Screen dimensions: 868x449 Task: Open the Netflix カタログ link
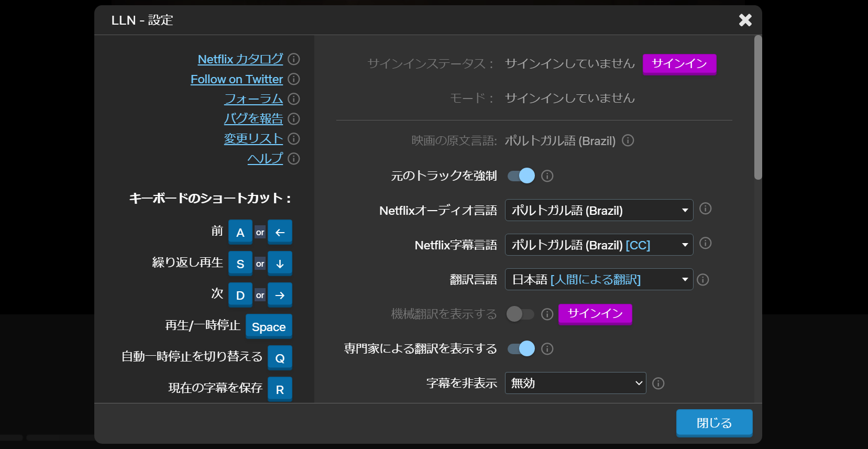(x=240, y=59)
